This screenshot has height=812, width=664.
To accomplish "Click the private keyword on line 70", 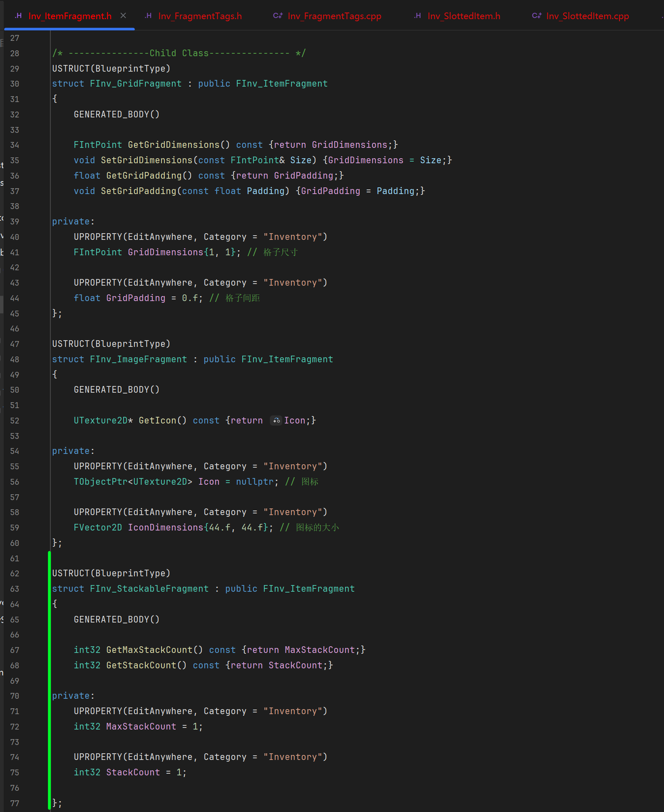I will [71, 696].
